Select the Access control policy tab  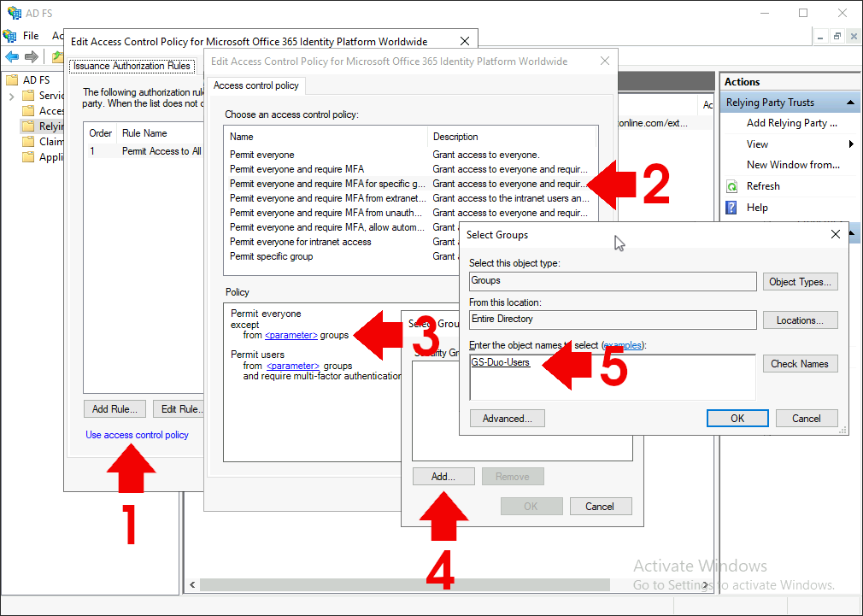pos(256,85)
